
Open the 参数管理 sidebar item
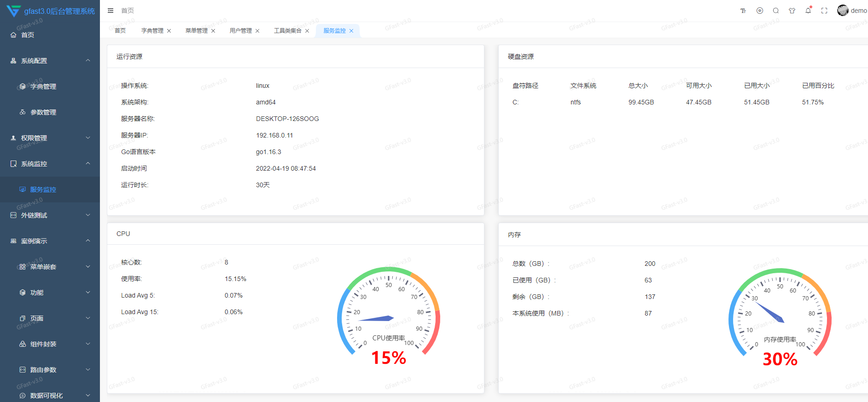tap(50, 112)
